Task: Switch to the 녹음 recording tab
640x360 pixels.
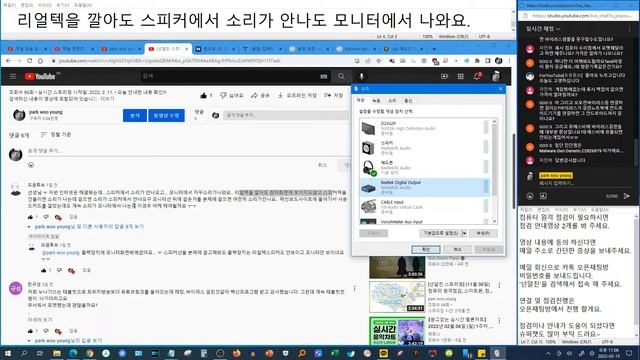Action: [376, 100]
